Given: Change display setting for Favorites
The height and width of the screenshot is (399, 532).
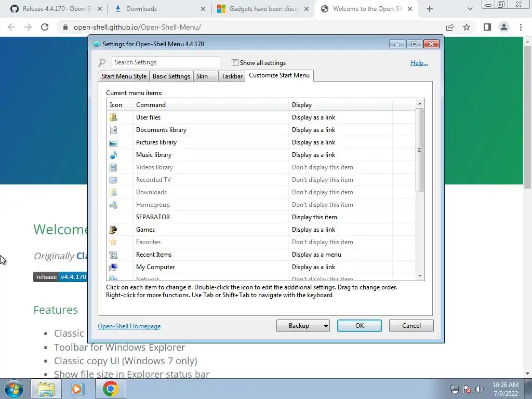Looking at the screenshot, I should (322, 242).
